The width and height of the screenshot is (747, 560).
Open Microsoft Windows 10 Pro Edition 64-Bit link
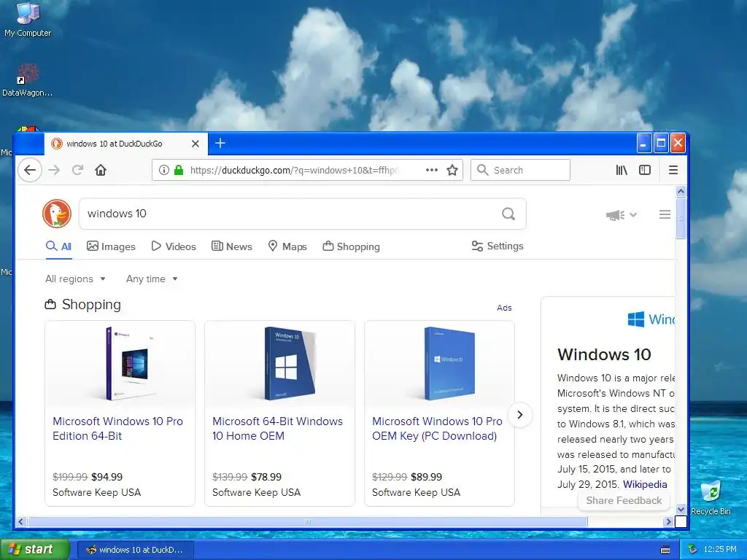pos(117,429)
